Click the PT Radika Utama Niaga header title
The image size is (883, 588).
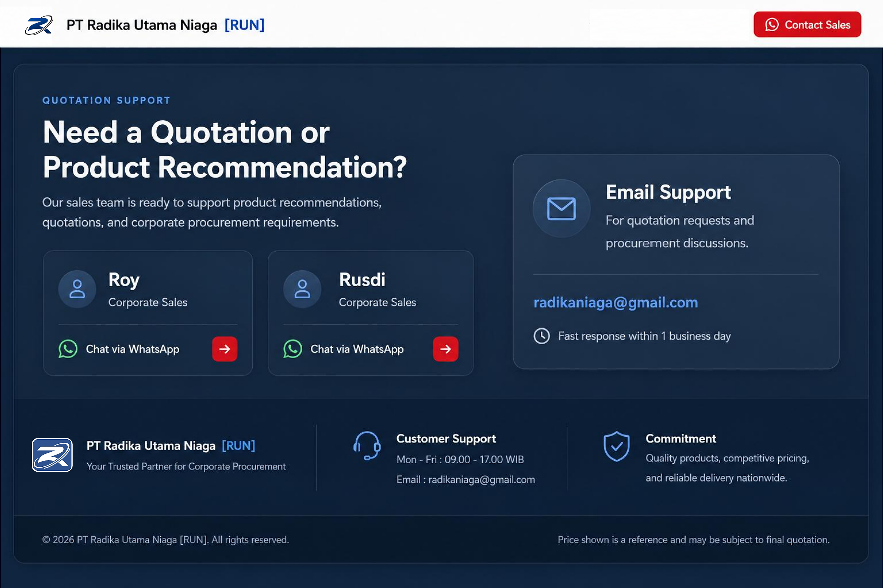pos(166,25)
